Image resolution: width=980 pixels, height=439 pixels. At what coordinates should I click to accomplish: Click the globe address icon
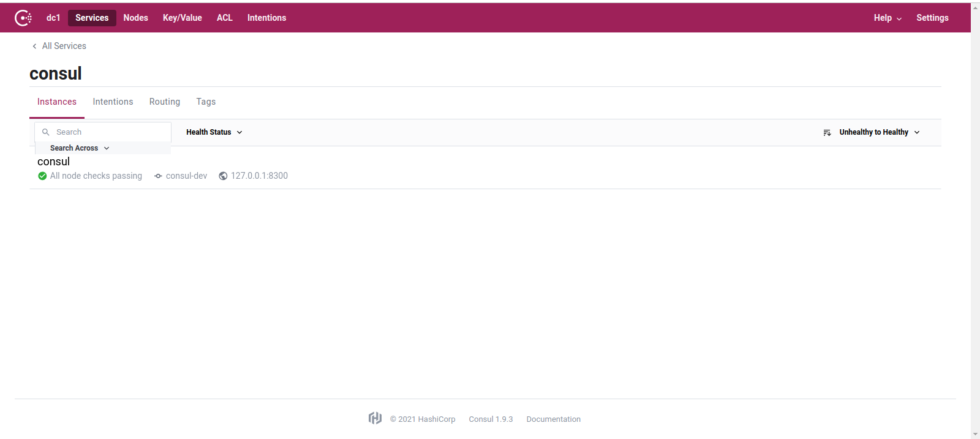tap(223, 176)
